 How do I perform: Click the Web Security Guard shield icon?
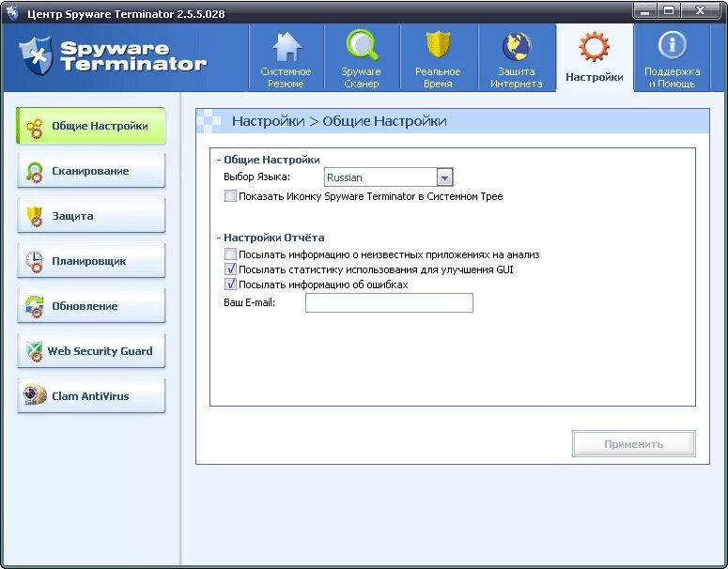coord(35,351)
